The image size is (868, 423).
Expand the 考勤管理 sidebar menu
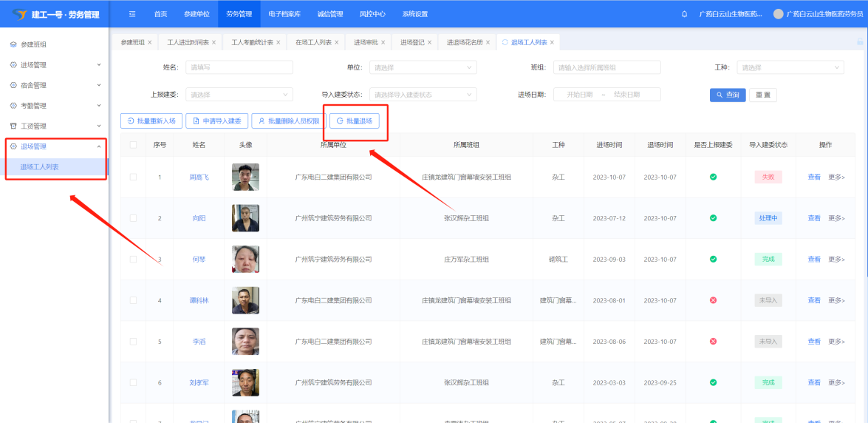coord(55,106)
